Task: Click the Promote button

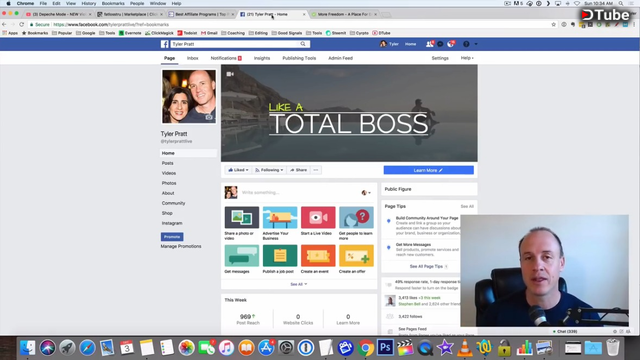Action: tap(172, 237)
